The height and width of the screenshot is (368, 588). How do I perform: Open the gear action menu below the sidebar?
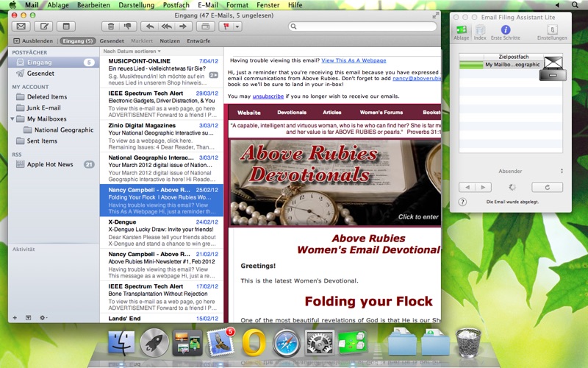click(x=43, y=318)
